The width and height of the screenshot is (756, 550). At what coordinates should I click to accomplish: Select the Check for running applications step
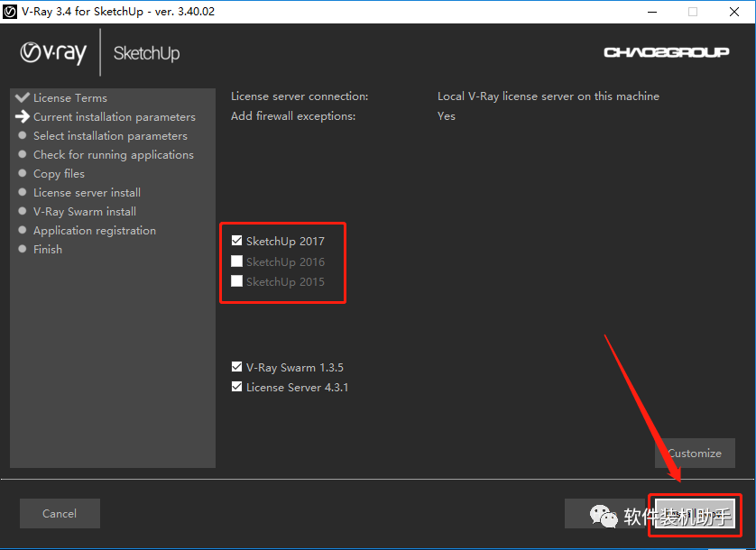click(114, 155)
